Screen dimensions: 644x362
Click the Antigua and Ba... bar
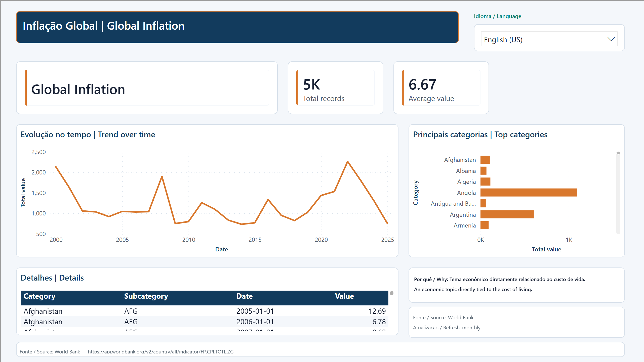483,203
